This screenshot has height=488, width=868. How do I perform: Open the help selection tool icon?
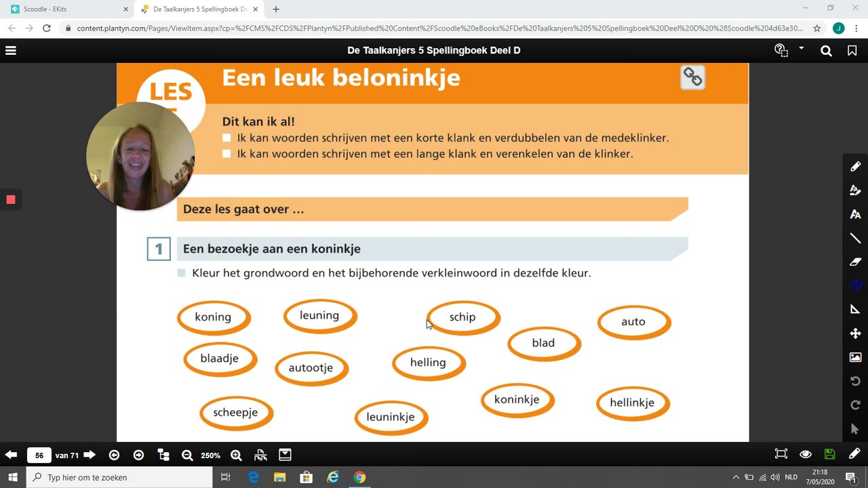781,50
